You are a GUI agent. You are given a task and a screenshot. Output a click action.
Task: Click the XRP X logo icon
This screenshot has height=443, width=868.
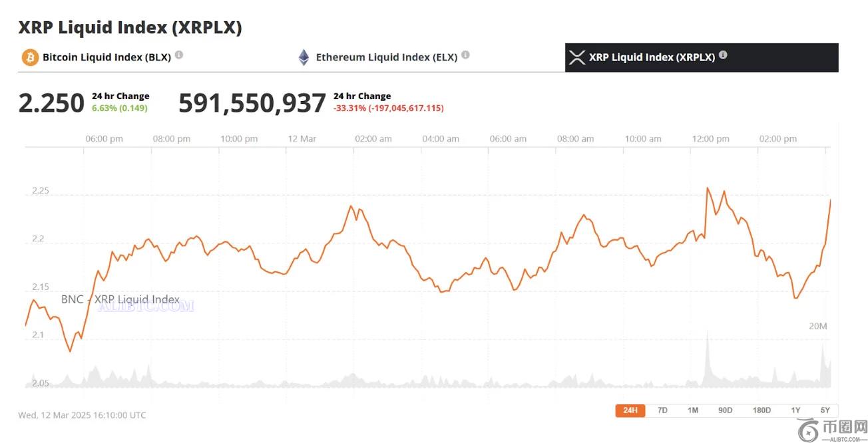pos(577,57)
